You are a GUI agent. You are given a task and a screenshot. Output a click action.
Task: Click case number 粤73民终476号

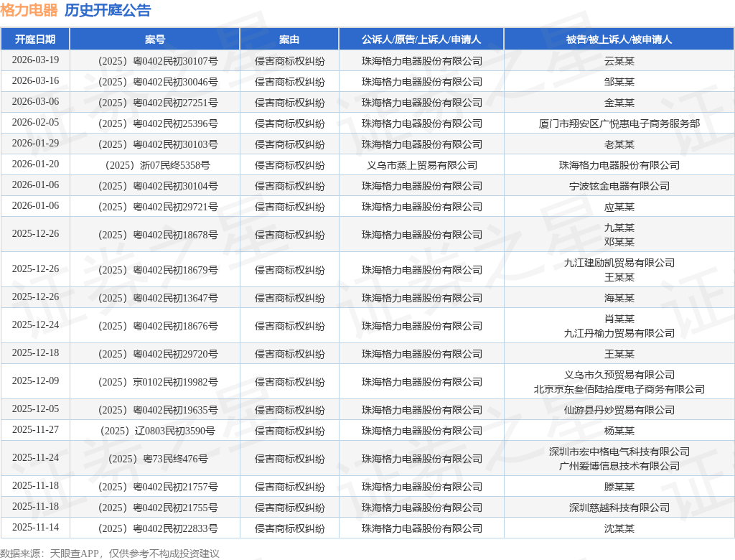pos(158,459)
